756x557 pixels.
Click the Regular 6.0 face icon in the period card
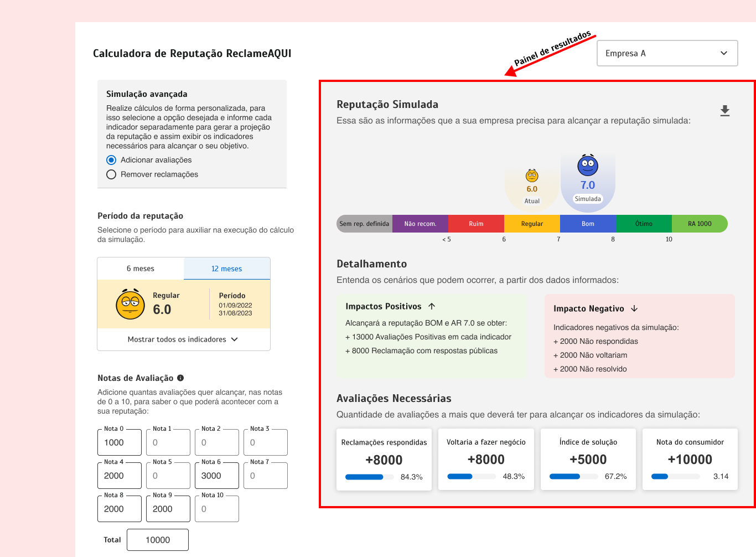[x=131, y=304]
